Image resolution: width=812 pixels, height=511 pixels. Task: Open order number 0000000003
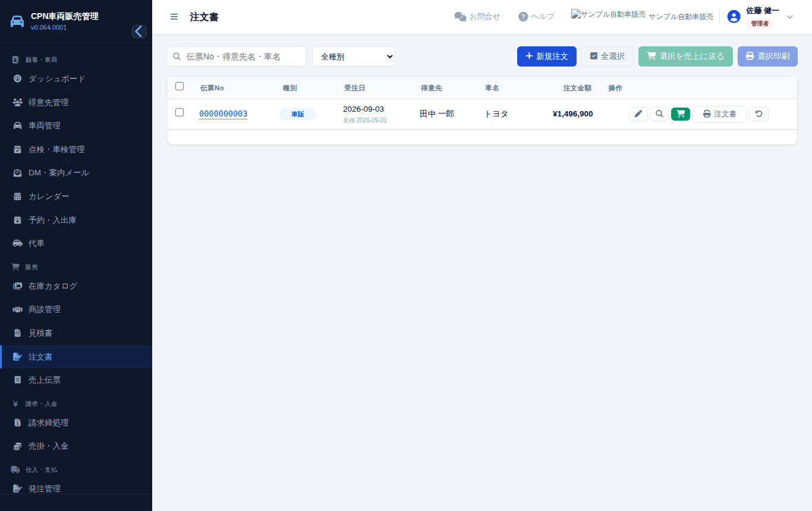(223, 114)
